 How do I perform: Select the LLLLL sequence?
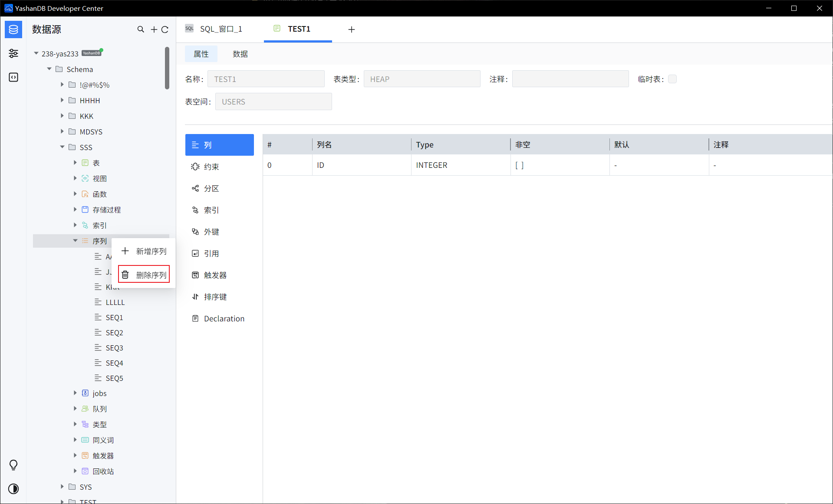pos(115,302)
